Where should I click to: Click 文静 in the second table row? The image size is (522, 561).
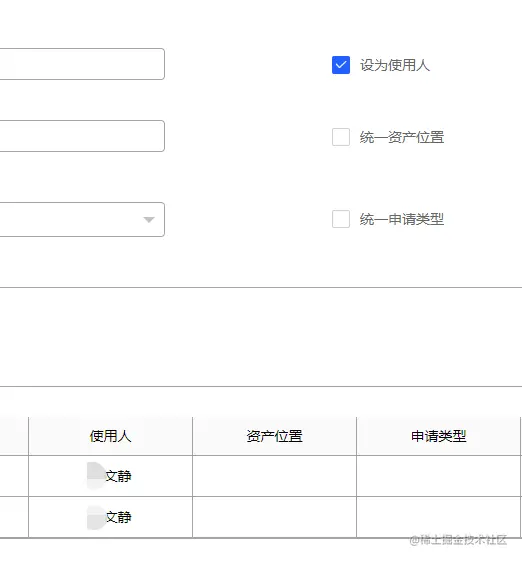tap(118, 517)
